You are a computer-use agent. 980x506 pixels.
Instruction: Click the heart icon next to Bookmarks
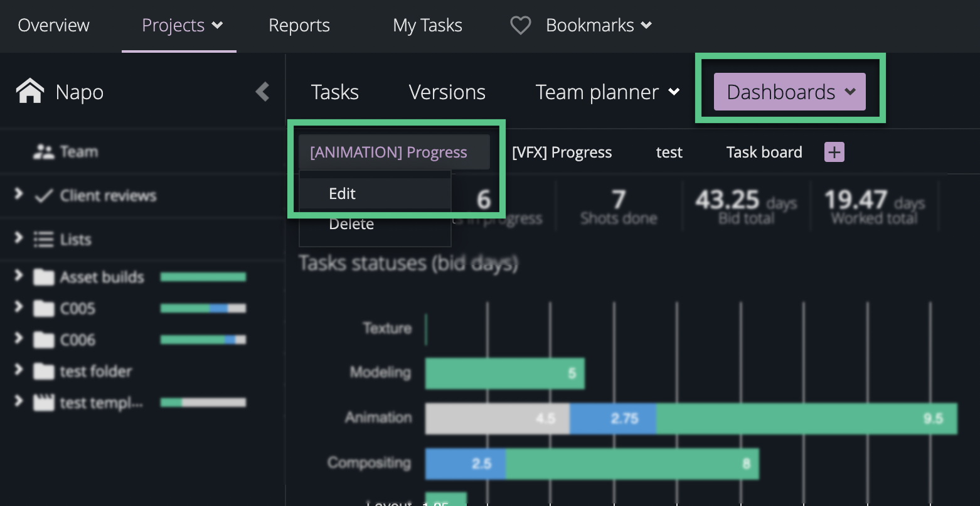point(519,25)
